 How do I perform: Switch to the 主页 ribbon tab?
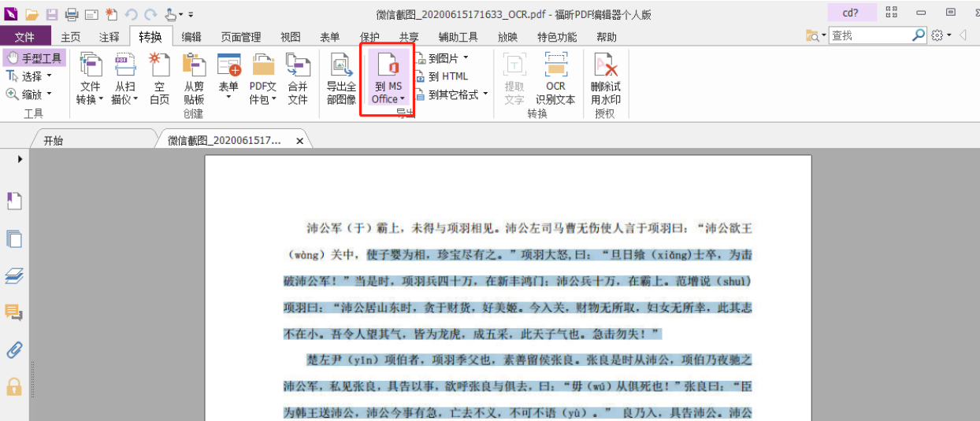pyautogui.click(x=71, y=37)
